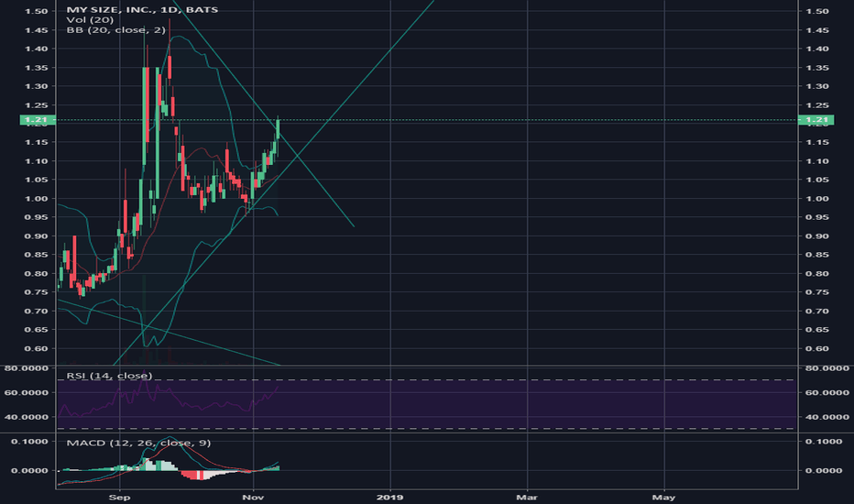Viewport: 854px width, 504px height.
Task: Click the Mar label on time axis
Action: (x=527, y=497)
